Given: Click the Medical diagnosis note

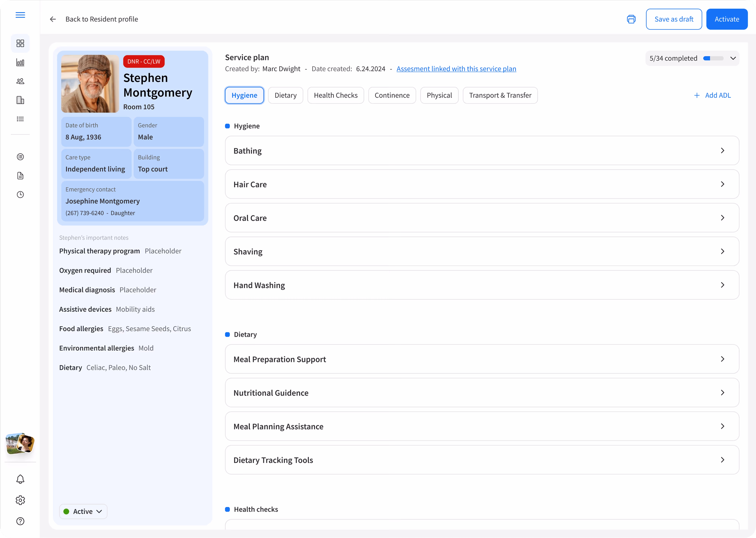Looking at the screenshot, I should click(x=108, y=290).
